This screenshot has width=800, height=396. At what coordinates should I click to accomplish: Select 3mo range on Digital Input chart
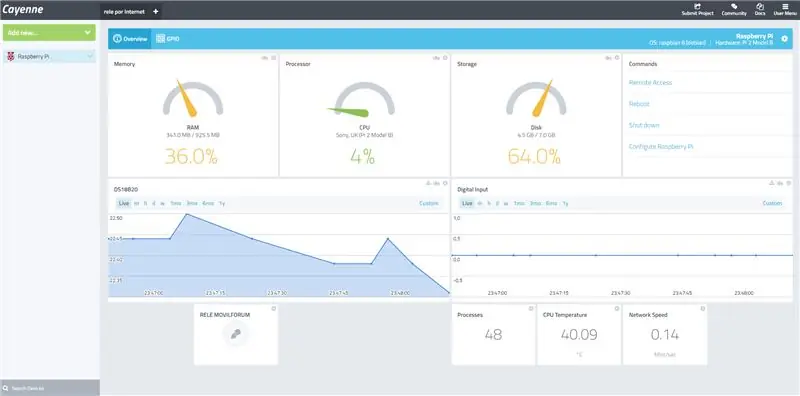point(535,203)
